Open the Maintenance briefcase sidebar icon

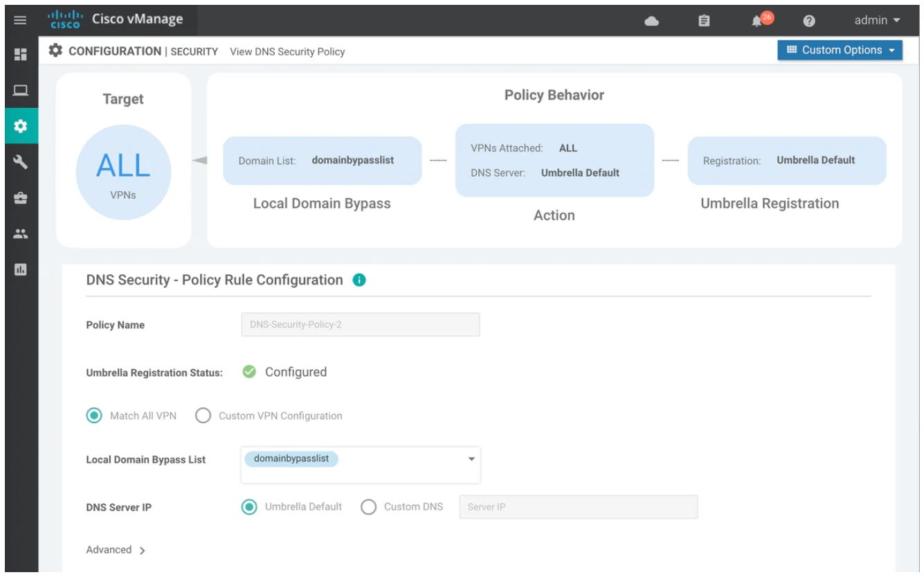point(19,197)
